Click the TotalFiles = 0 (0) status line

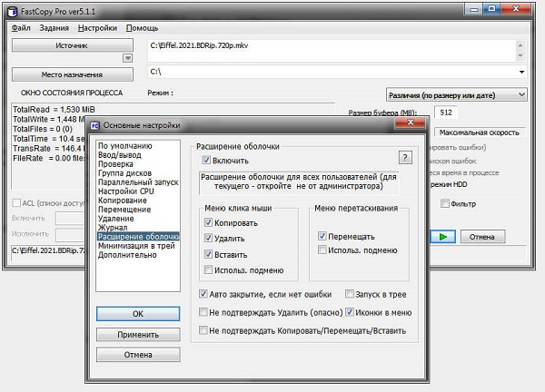pyautogui.click(x=43, y=129)
